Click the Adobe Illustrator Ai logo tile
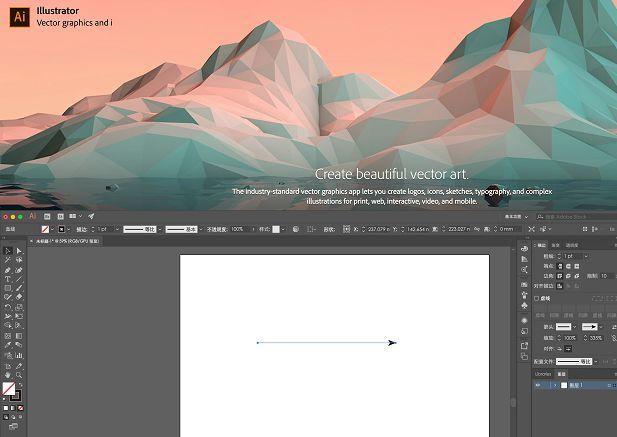The image size is (617, 437). [20, 17]
